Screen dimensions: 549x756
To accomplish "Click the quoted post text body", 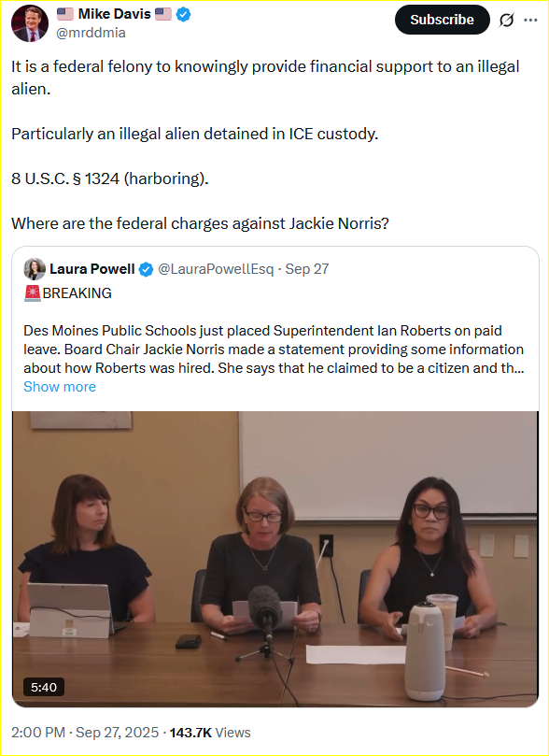I will pyautogui.click(x=274, y=349).
